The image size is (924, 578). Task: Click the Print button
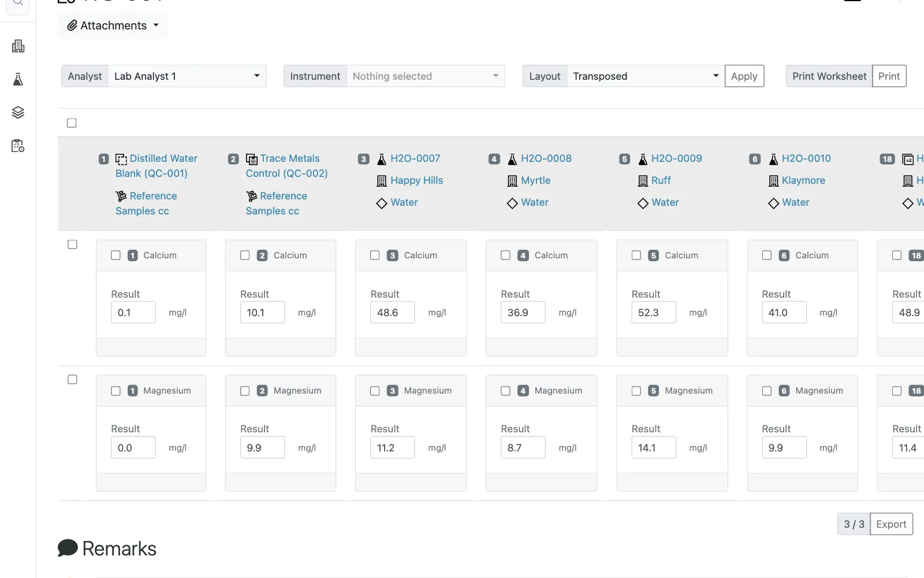[x=889, y=76]
